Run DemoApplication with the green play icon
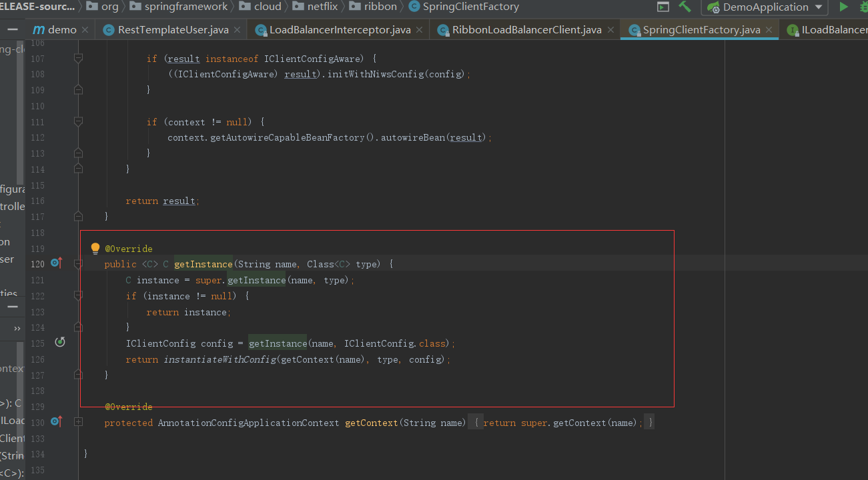Viewport: 868px width, 480px height. tap(844, 7)
